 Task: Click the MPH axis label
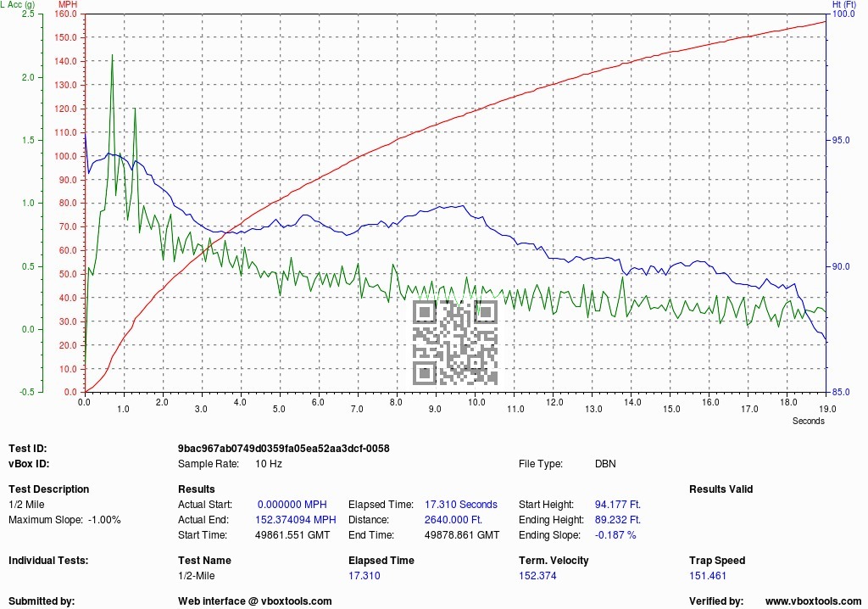pyautogui.click(x=68, y=4)
